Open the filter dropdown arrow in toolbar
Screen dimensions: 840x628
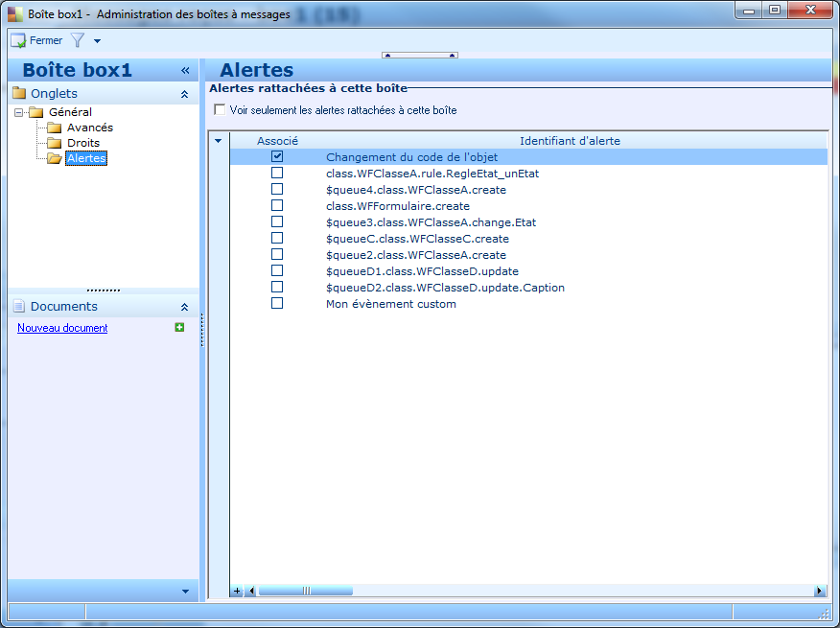(97, 41)
